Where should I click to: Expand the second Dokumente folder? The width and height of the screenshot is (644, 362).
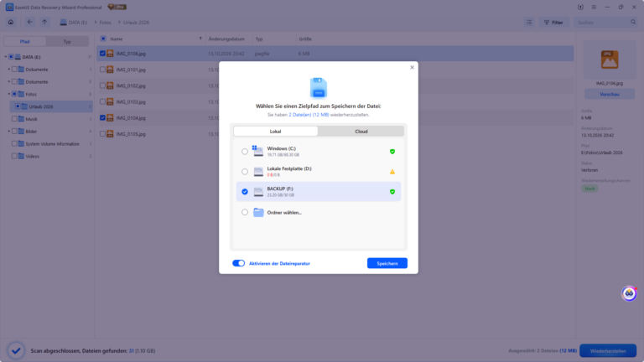9,81
